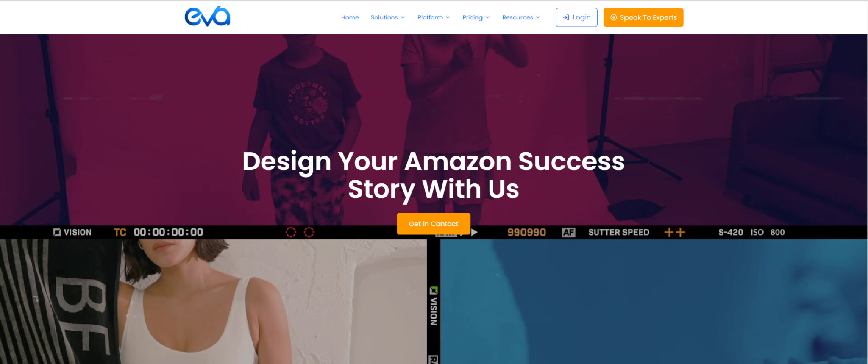Click the circled arrow icon in Speak To Experts
The image size is (868, 364).
[613, 17]
